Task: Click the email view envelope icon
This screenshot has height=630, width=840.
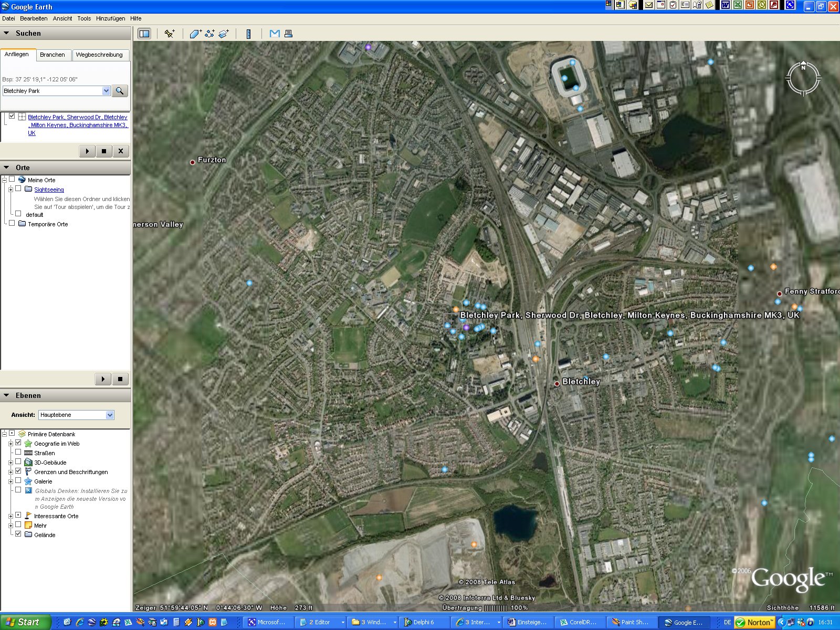Action: pyautogui.click(x=275, y=34)
